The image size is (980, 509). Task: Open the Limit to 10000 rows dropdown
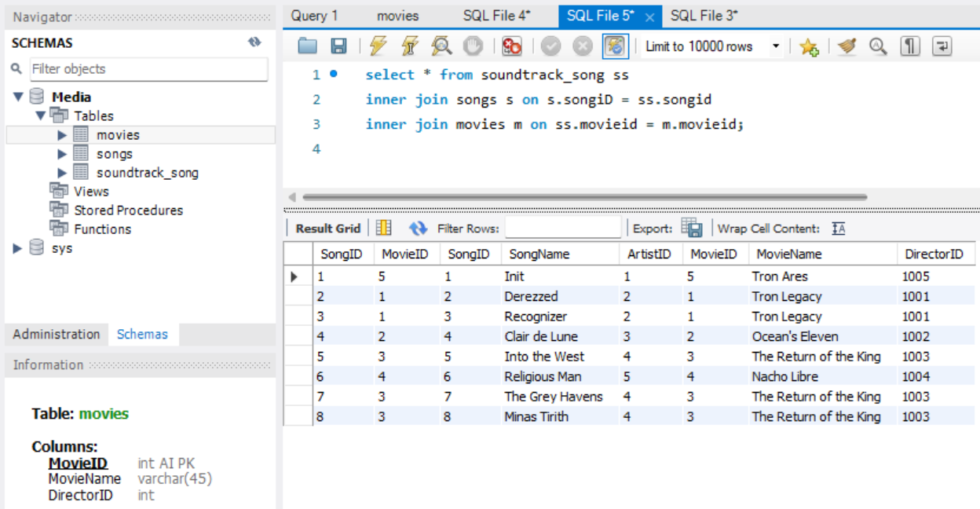point(776,46)
